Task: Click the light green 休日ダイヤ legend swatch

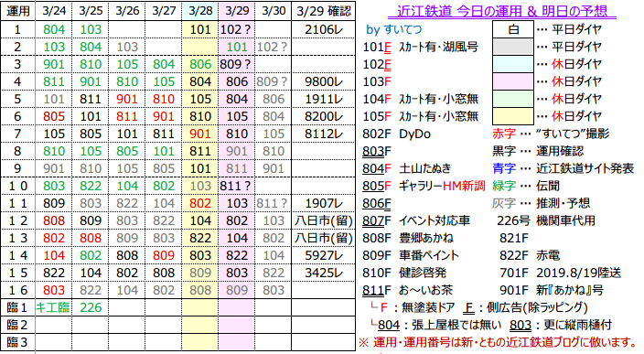Action: (513, 99)
